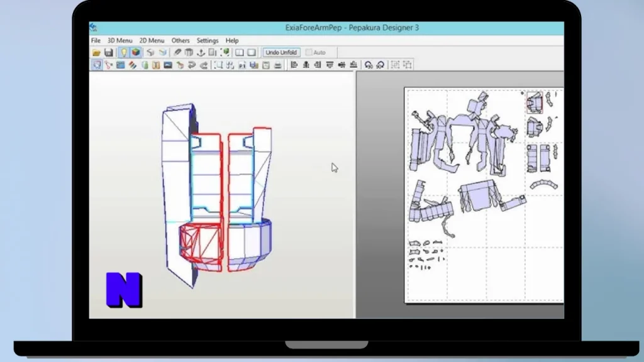Click the green cube in frame icon
644x362 pixels.
point(225,53)
